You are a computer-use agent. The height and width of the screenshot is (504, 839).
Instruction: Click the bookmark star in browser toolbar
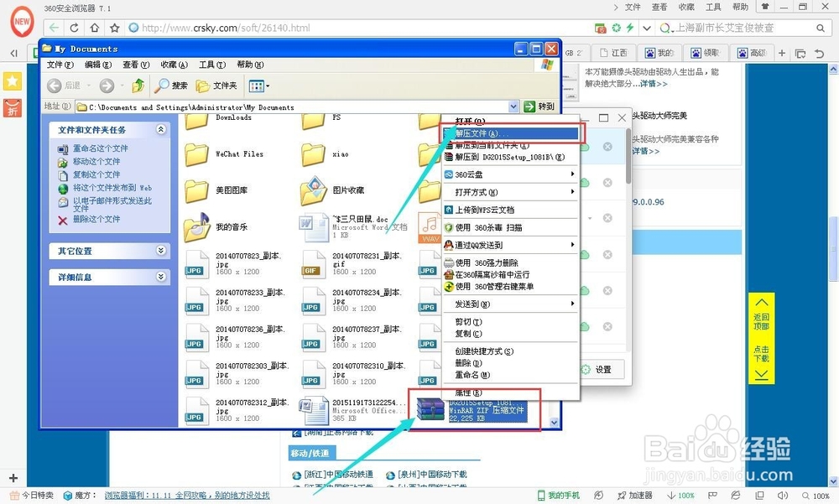pyautogui.click(x=114, y=28)
